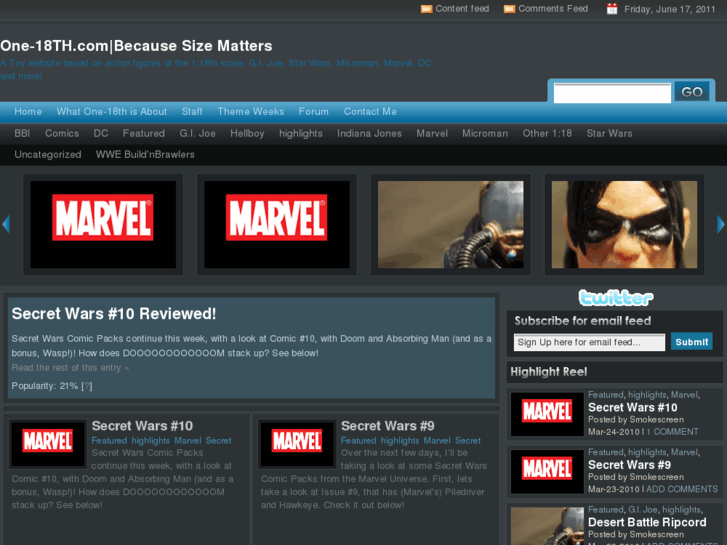Click Featured tag under Secret Wars #10 post
The image size is (727, 545).
coord(109,441)
